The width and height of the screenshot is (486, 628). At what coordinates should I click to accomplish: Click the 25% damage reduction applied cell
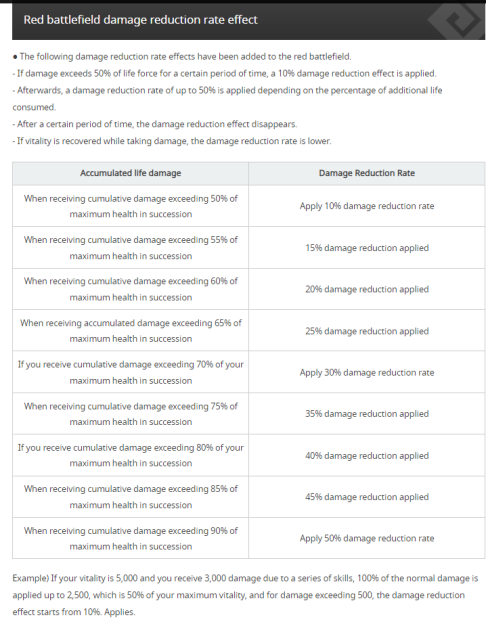point(367,330)
